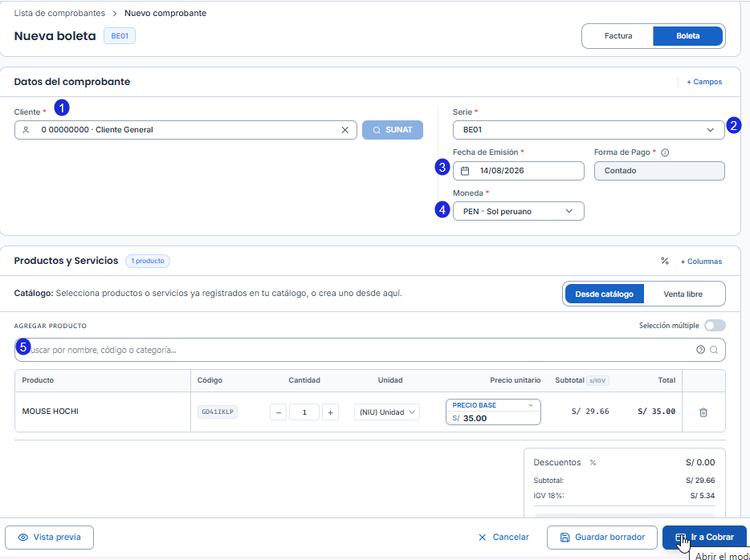Expand the PRECIO BASE price type dropdown
Screen dimensions: 750x560
point(493,405)
